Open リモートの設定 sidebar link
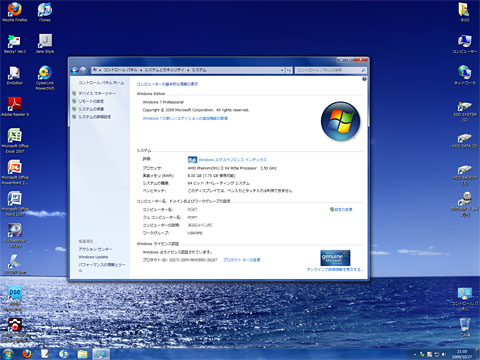This screenshot has width=480, height=360. [x=91, y=101]
